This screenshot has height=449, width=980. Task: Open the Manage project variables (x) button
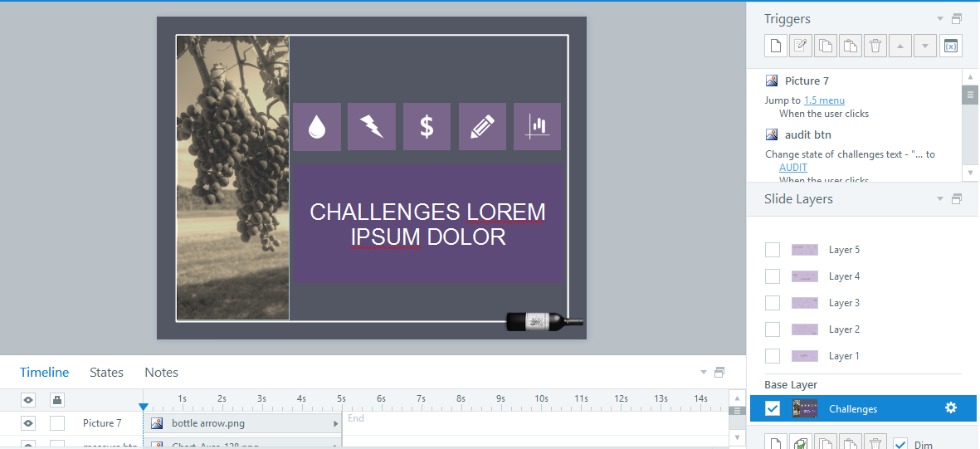[950, 46]
